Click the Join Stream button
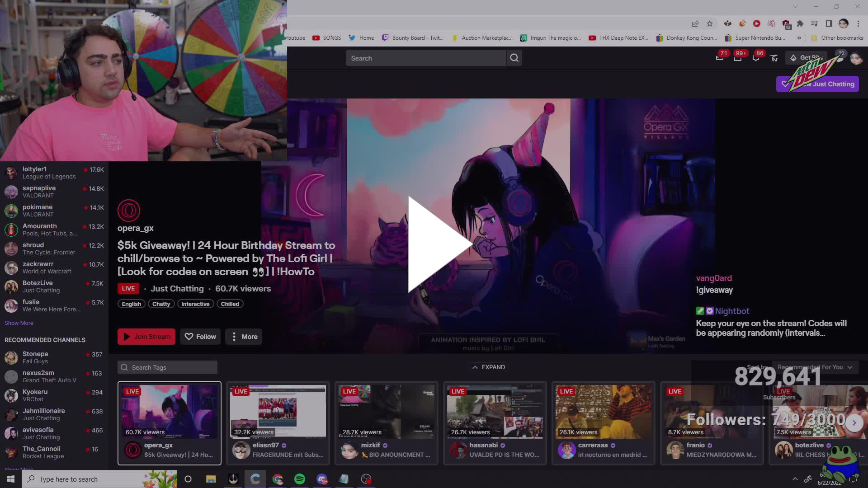The height and width of the screenshot is (488, 868). coord(146,336)
